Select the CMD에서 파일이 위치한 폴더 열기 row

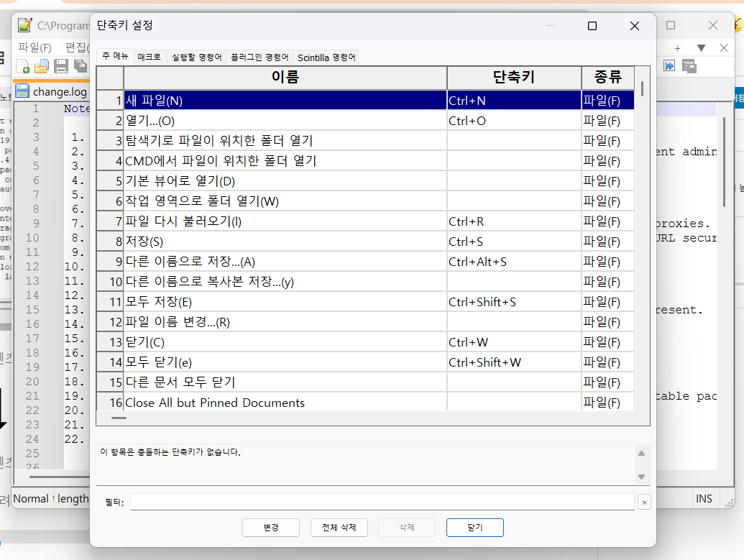(365, 161)
